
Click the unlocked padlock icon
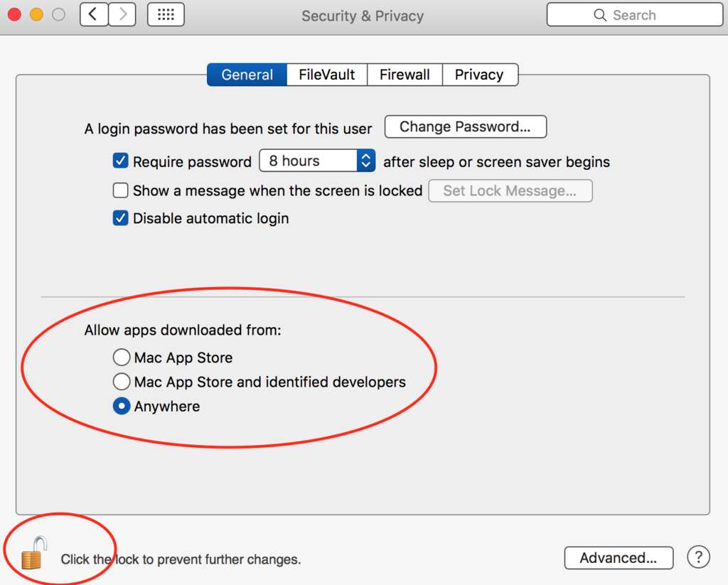[x=34, y=552]
